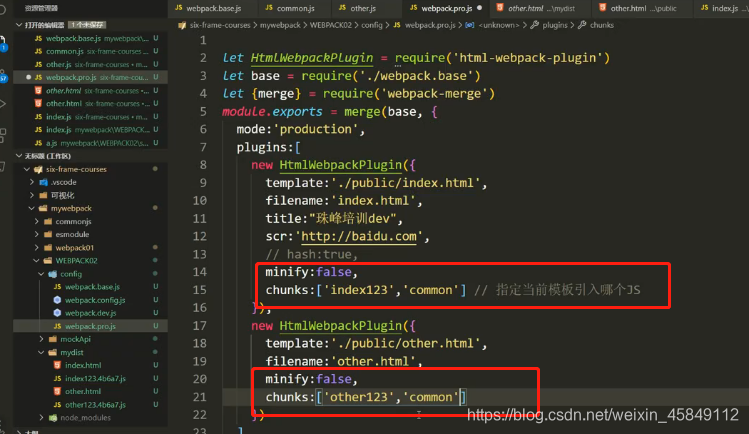Collapse the WEBPACK02 folder
Image resolution: width=749 pixels, height=434 pixels.
click(36, 261)
